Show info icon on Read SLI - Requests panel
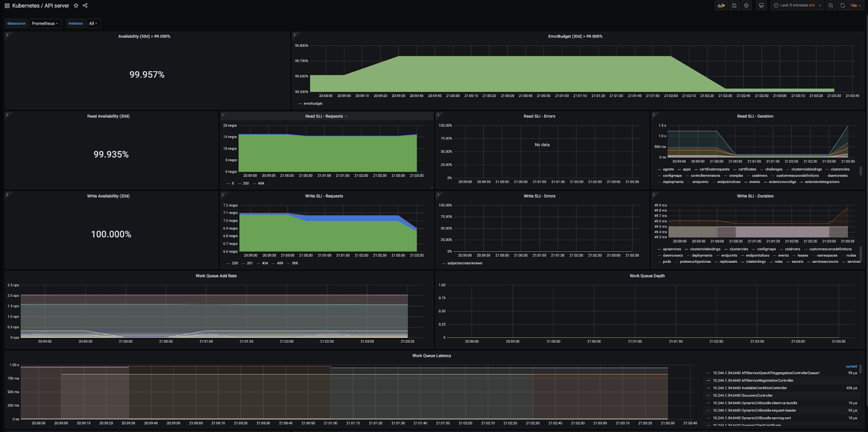This screenshot has width=868, height=432. coord(223,115)
